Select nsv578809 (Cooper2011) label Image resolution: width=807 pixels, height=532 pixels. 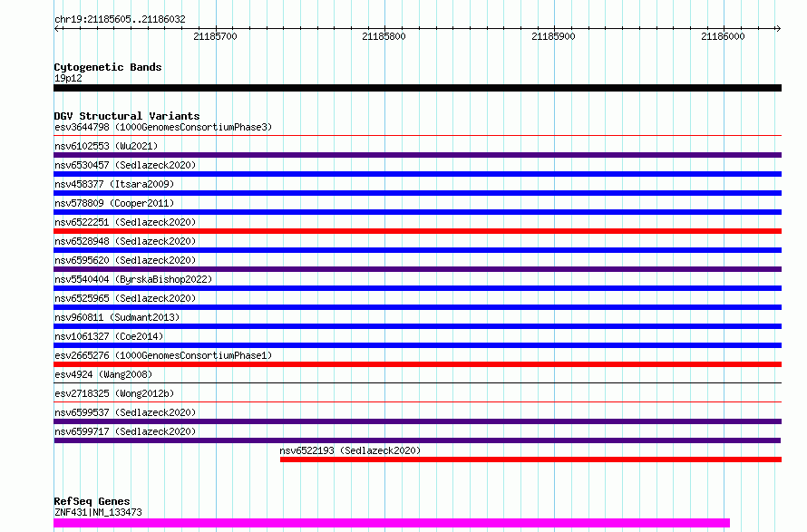[x=114, y=203]
